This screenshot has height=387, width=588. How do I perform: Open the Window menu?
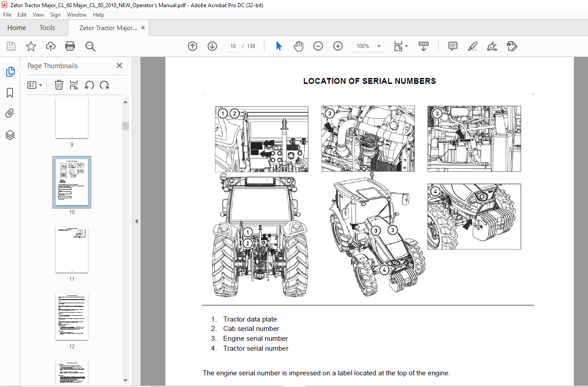click(77, 15)
